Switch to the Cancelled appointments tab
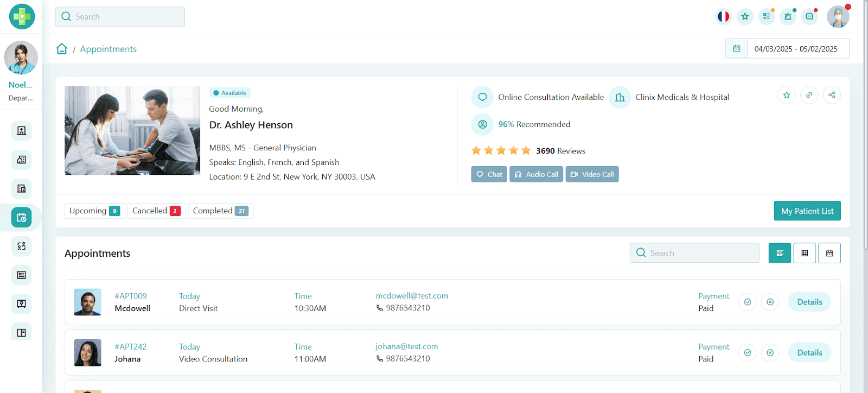The image size is (868, 393). coord(157,211)
